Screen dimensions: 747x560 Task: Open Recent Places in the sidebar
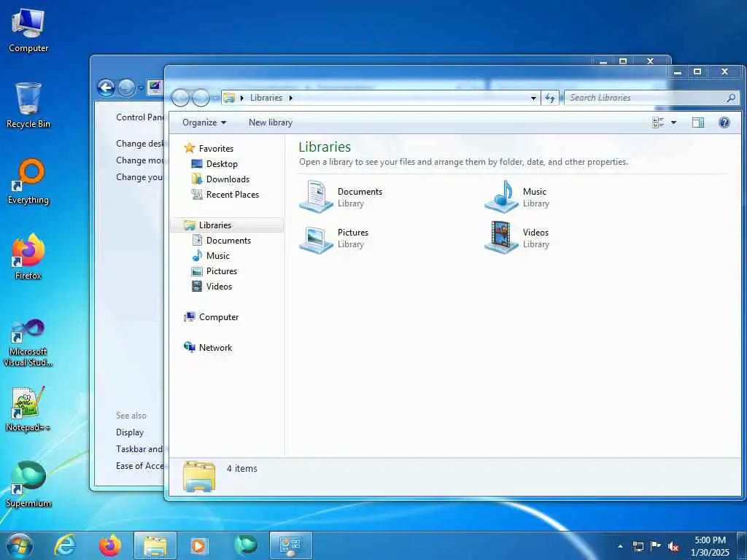[233, 194]
